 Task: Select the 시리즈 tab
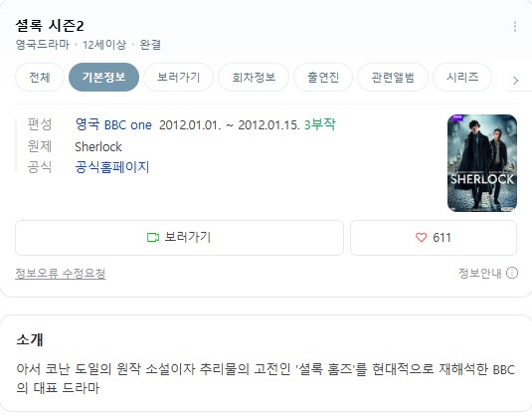tap(462, 78)
